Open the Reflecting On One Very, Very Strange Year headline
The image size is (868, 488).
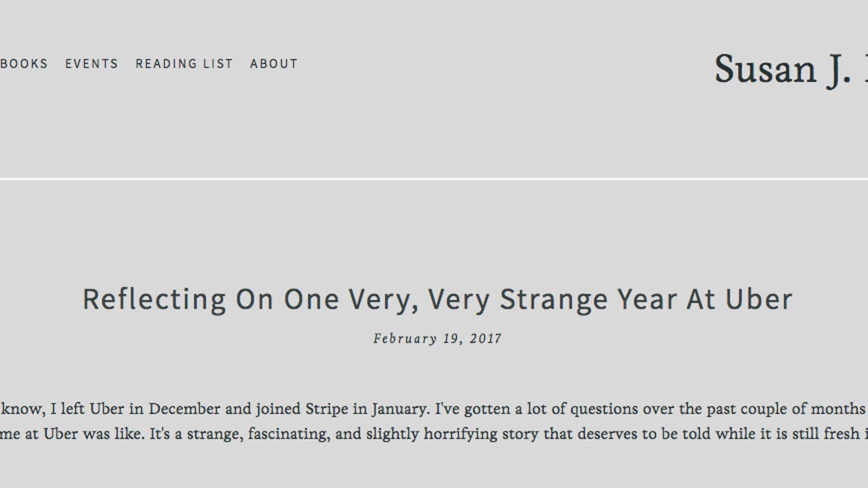[x=437, y=299]
